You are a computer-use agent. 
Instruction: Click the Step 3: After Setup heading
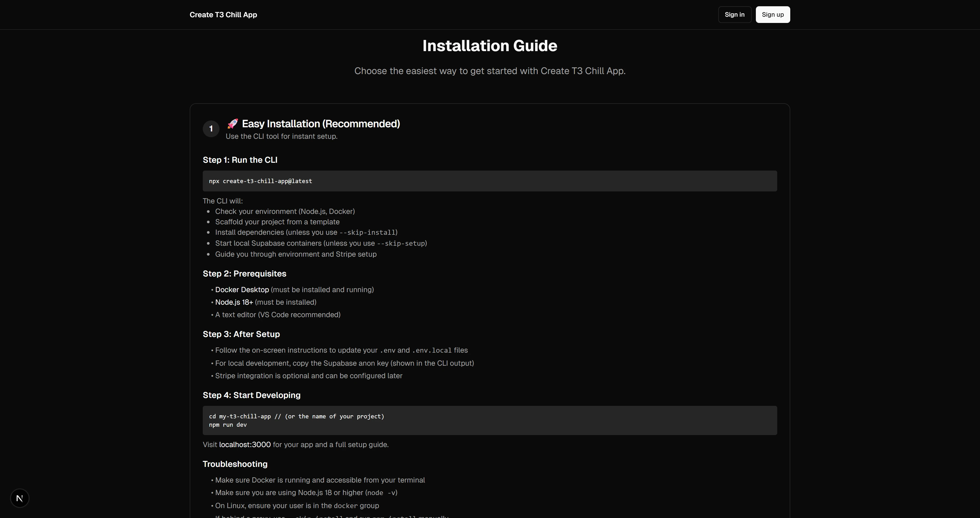[241, 334]
